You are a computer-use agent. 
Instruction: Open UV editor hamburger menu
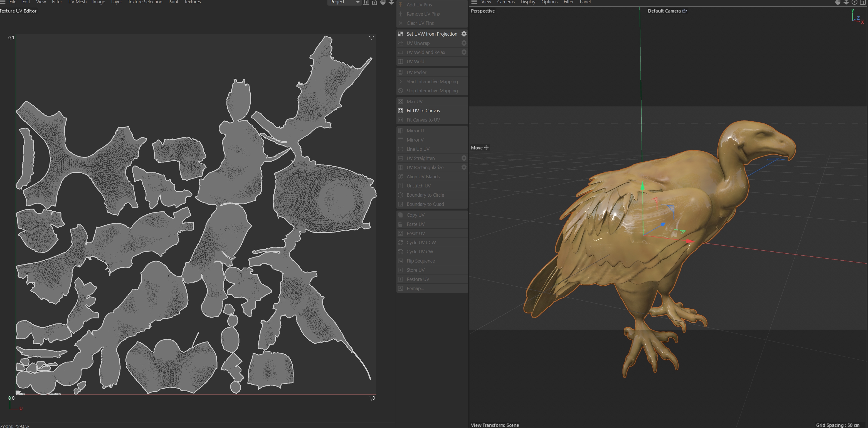3,2
